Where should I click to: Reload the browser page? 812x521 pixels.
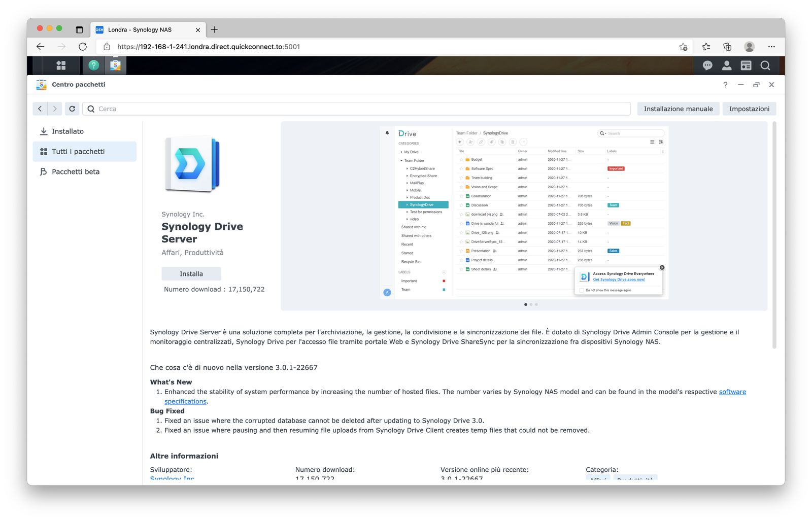point(83,47)
